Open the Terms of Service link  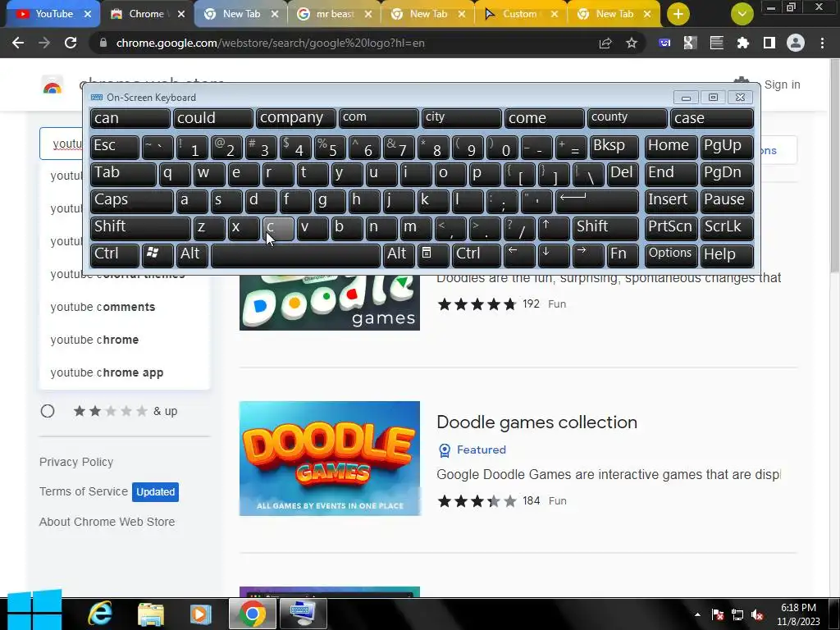[84, 491]
